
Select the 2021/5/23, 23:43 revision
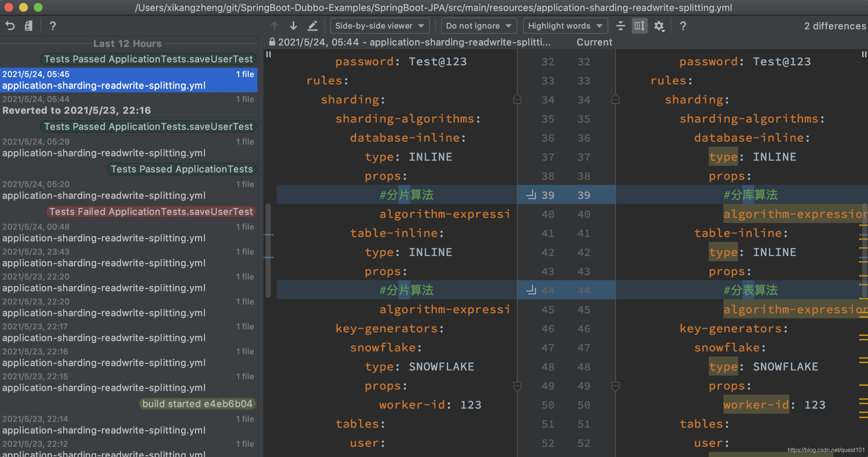click(x=128, y=257)
